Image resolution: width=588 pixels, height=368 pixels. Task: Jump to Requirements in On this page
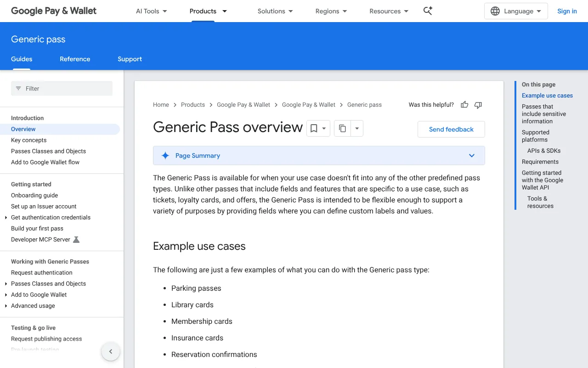540,162
